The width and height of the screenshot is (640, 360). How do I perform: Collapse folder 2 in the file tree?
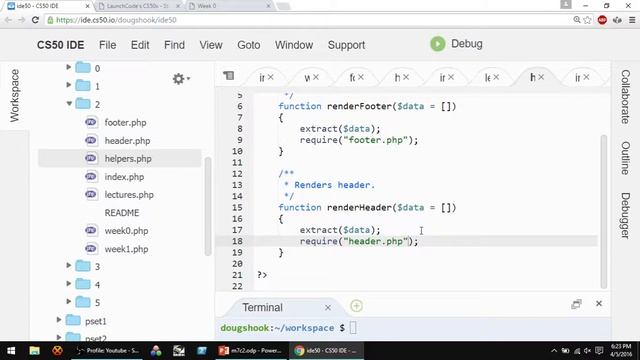69,103
